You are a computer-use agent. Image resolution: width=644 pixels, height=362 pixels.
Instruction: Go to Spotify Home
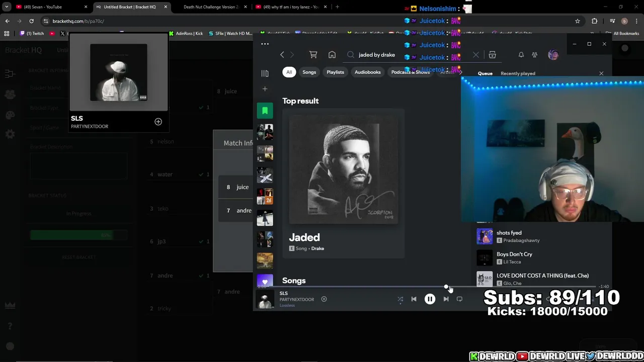pyautogui.click(x=332, y=55)
